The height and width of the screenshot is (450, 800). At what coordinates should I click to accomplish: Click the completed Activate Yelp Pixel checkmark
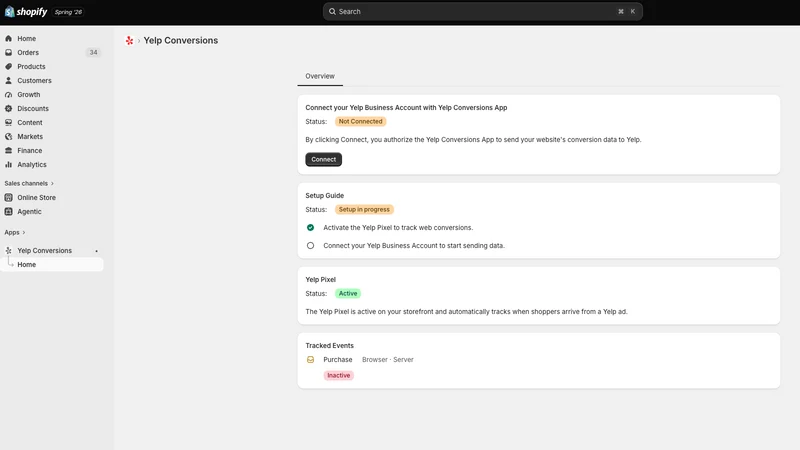pyautogui.click(x=310, y=228)
